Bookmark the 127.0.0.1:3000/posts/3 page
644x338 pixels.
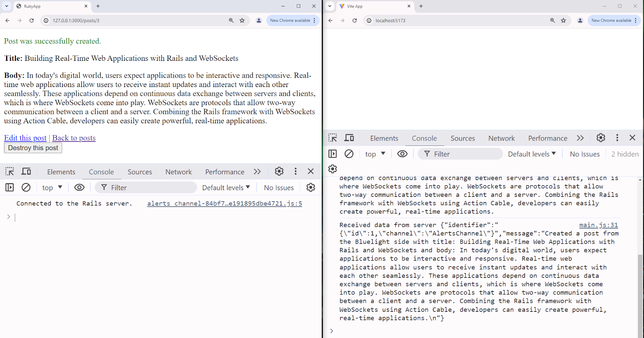242,21
